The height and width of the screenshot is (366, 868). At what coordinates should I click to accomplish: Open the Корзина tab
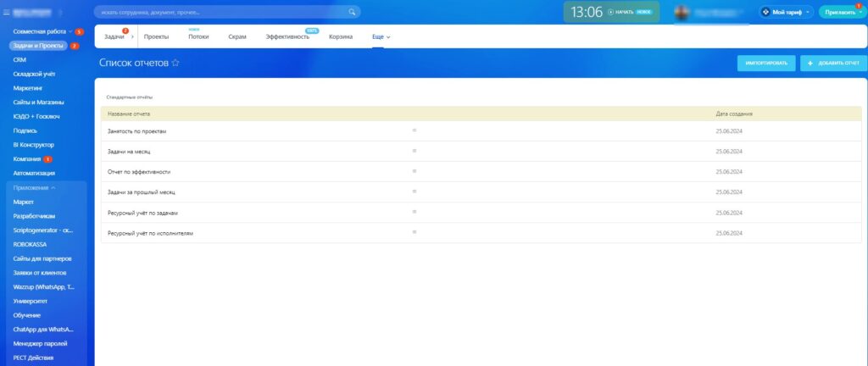click(x=341, y=37)
